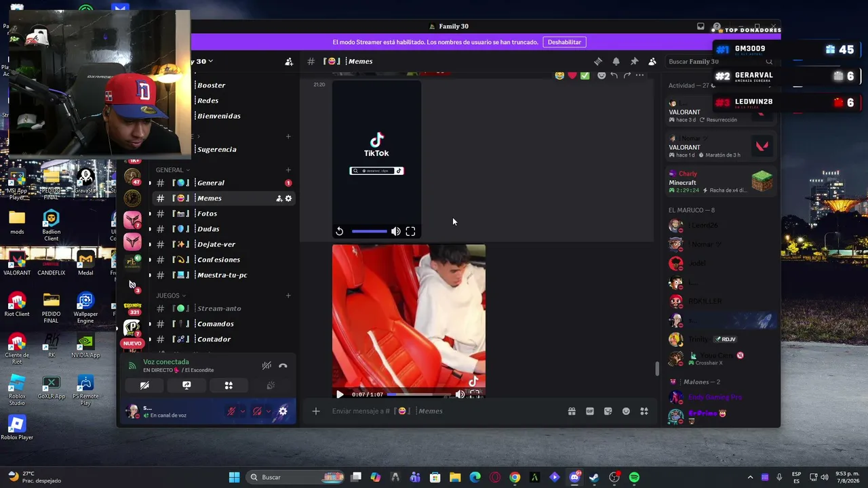The height and width of the screenshot is (488, 868).
Task: Show pinned messages in Memes channel
Action: pyautogui.click(x=634, y=62)
